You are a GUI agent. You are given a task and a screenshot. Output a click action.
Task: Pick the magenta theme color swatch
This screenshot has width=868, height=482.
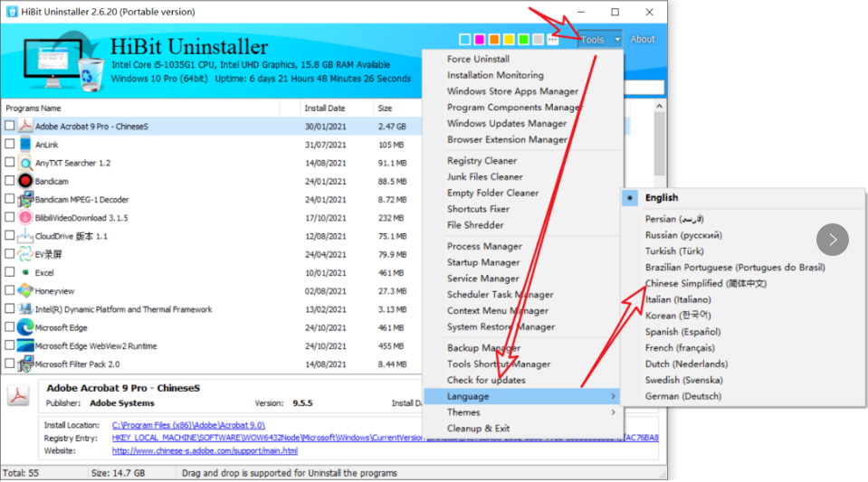tap(480, 39)
